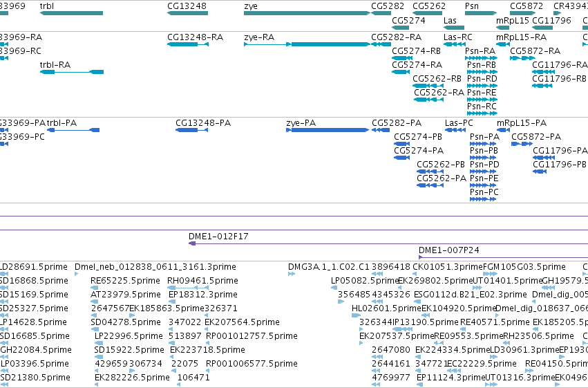Select EST LP22996.5prime
Screen dimensions: 588x388
click(99, 343)
